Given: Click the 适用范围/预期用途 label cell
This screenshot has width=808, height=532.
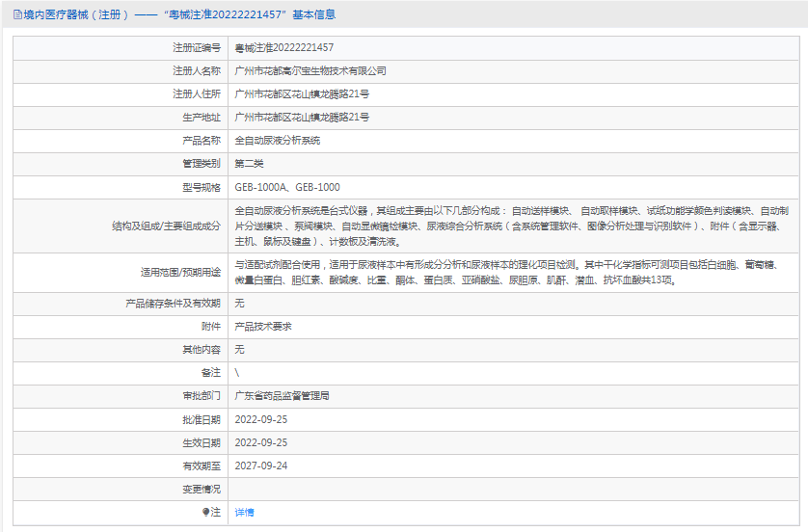Looking at the screenshot, I should click(x=121, y=272).
